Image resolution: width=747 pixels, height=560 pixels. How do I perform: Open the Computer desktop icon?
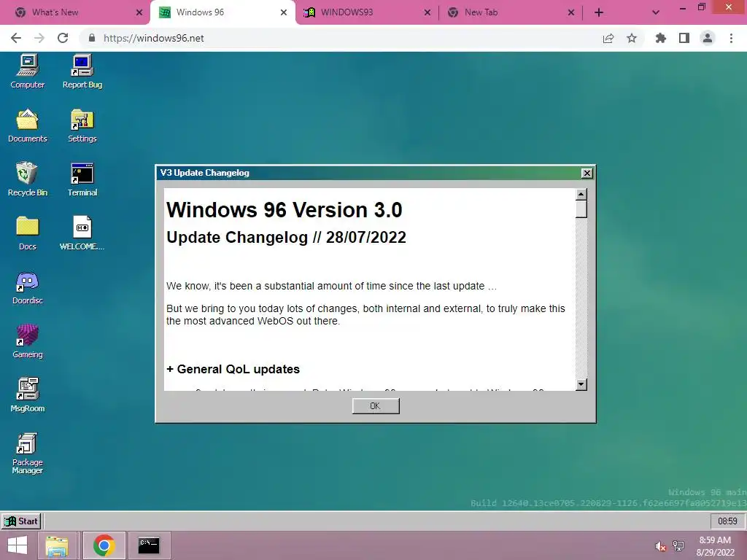(27, 71)
